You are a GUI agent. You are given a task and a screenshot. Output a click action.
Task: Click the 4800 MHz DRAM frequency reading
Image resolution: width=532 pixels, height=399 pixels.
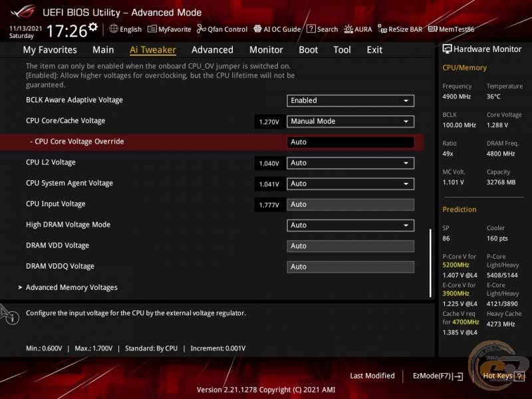501,154
